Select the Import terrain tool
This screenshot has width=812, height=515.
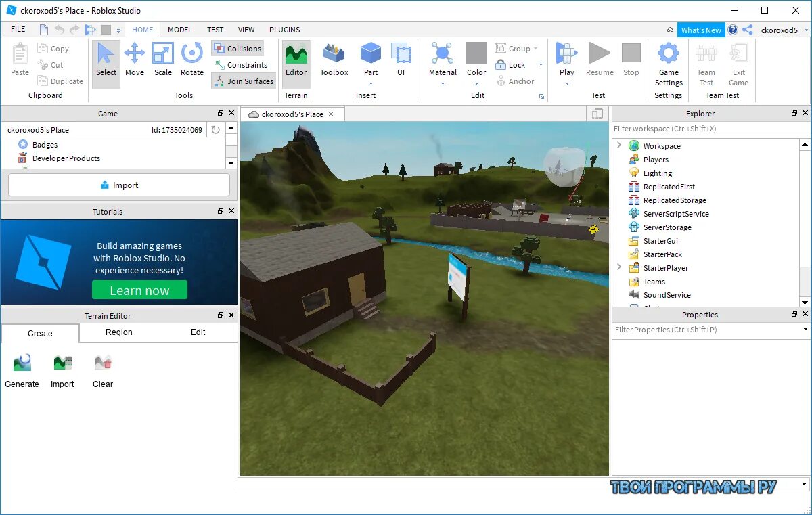click(x=62, y=371)
